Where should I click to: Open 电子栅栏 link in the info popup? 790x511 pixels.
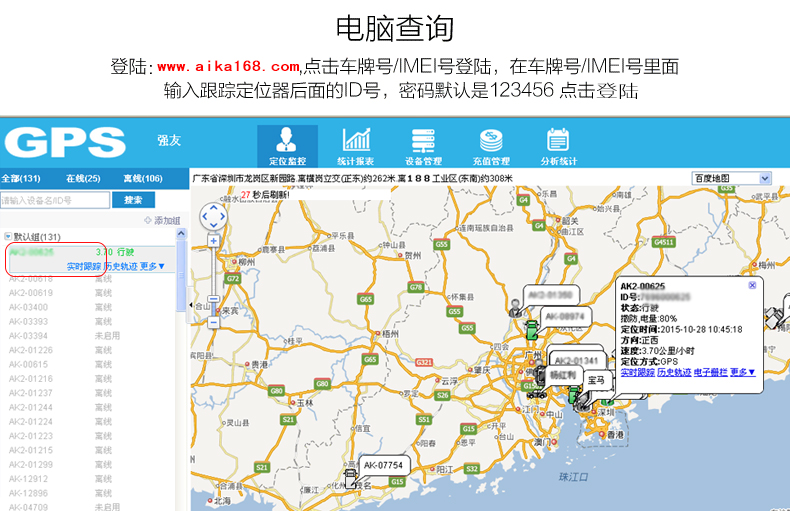coord(710,372)
